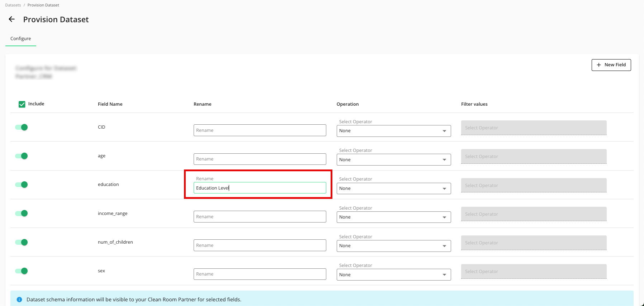Click the Rename field for num_of_children
Image resolution: width=644 pixels, height=306 pixels.
point(260,245)
